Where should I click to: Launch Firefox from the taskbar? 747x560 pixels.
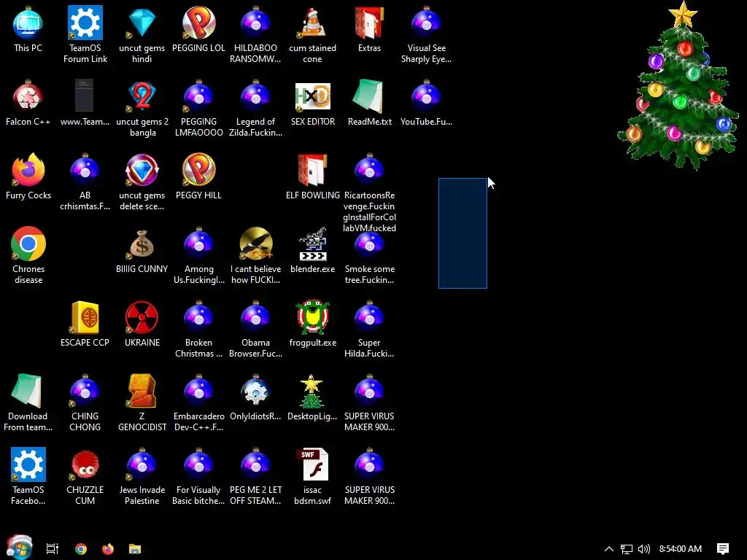[x=108, y=548]
